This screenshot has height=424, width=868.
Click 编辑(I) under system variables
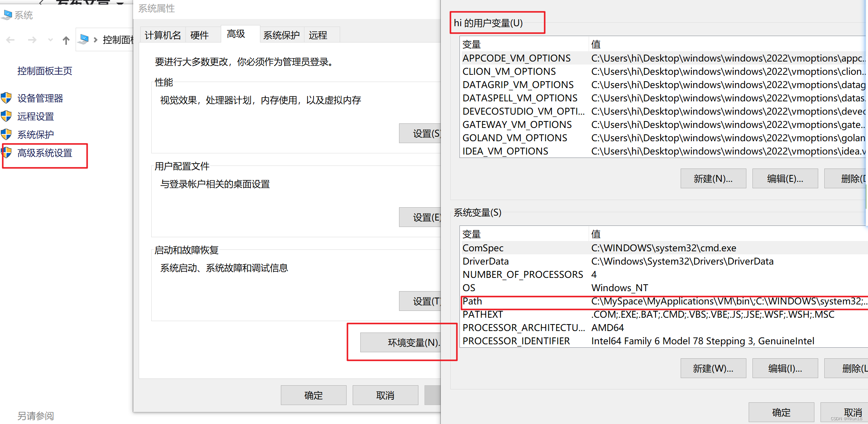pyautogui.click(x=785, y=368)
